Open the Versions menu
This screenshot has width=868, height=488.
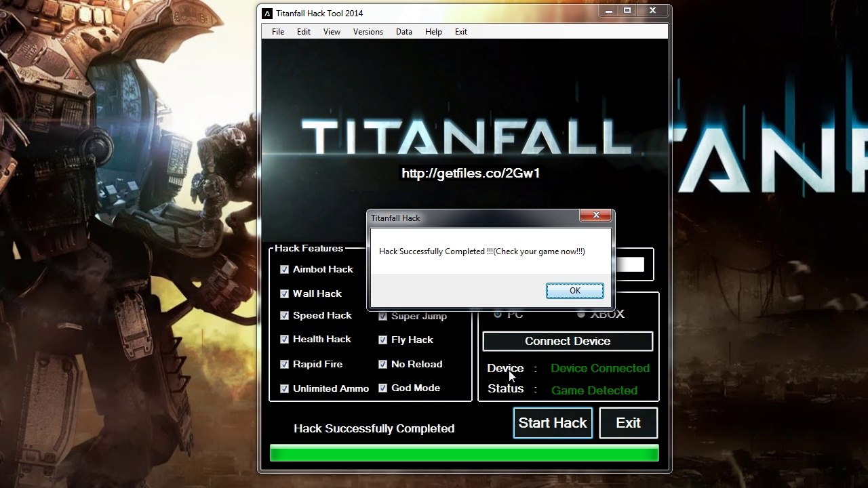pyautogui.click(x=368, y=32)
